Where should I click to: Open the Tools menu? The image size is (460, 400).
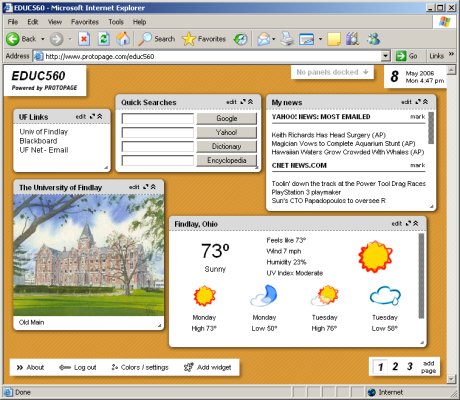tap(116, 22)
